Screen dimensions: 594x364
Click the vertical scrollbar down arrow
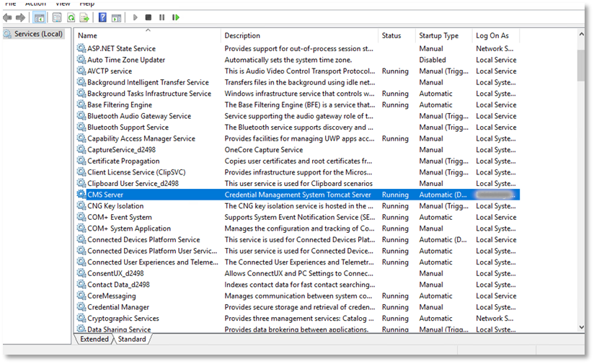[581, 327]
